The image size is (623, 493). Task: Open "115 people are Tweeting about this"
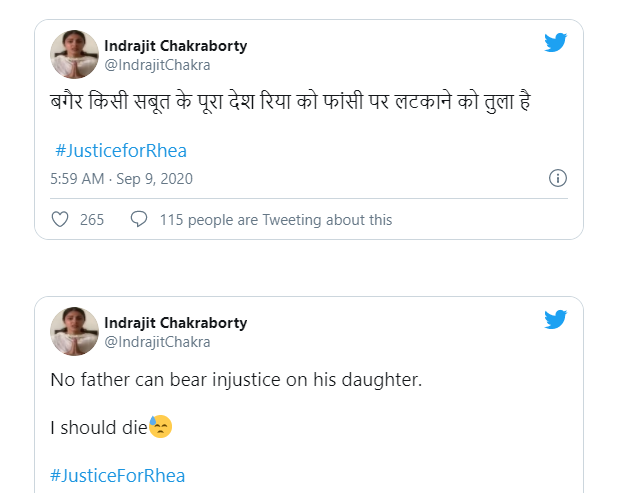[x=275, y=220]
